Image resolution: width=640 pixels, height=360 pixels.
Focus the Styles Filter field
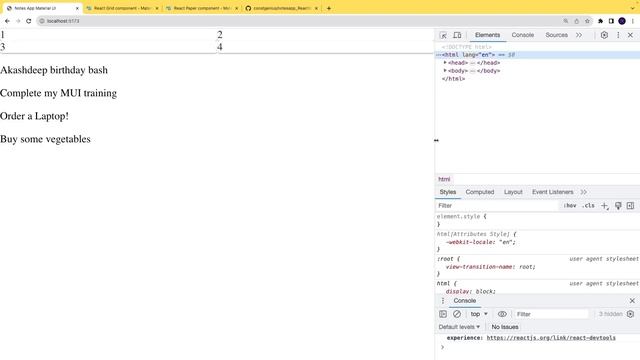coord(496,206)
